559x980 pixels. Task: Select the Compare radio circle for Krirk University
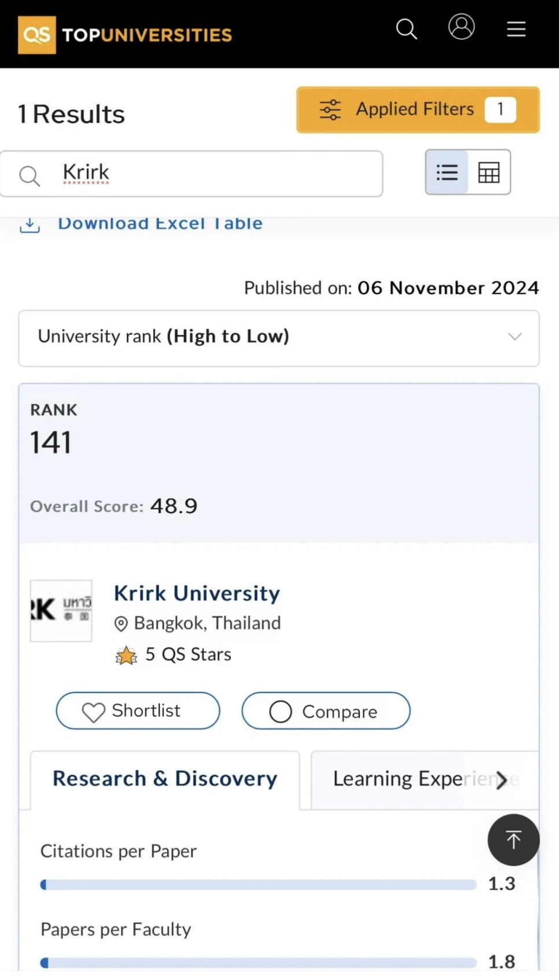click(x=280, y=711)
